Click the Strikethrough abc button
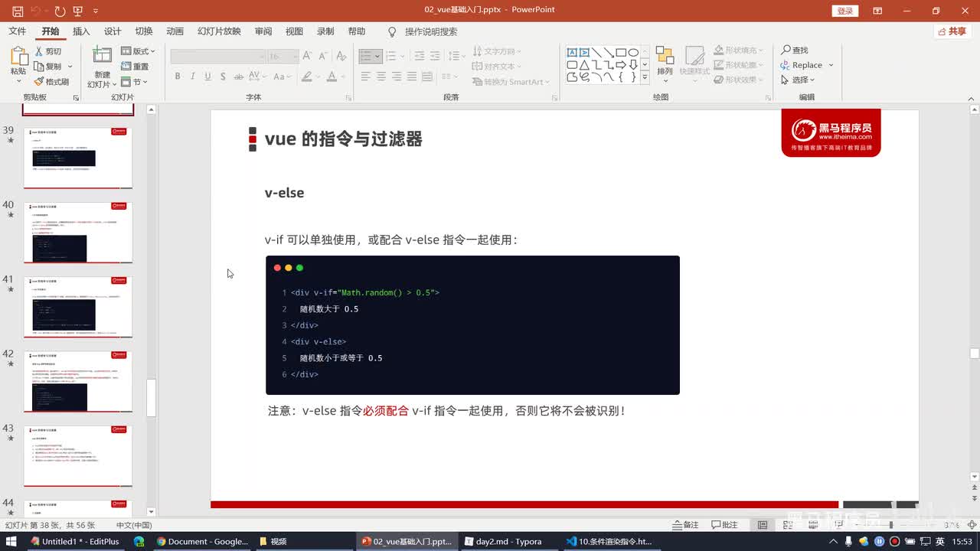 coord(239,77)
